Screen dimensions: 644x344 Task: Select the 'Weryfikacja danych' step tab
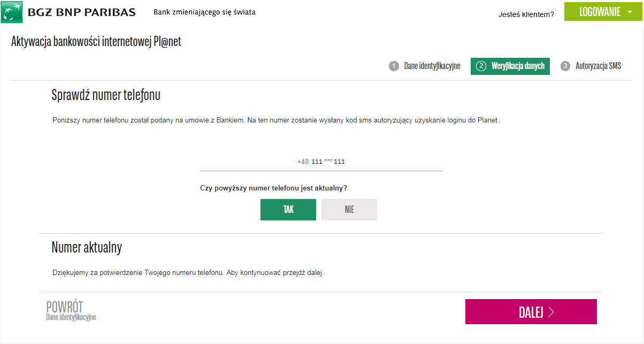tap(518, 66)
